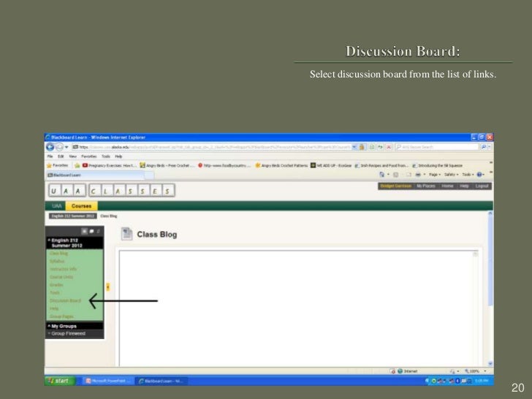This screenshot has width=532, height=399.
Task: Click the list view icon in course menu
Action: pos(85,231)
